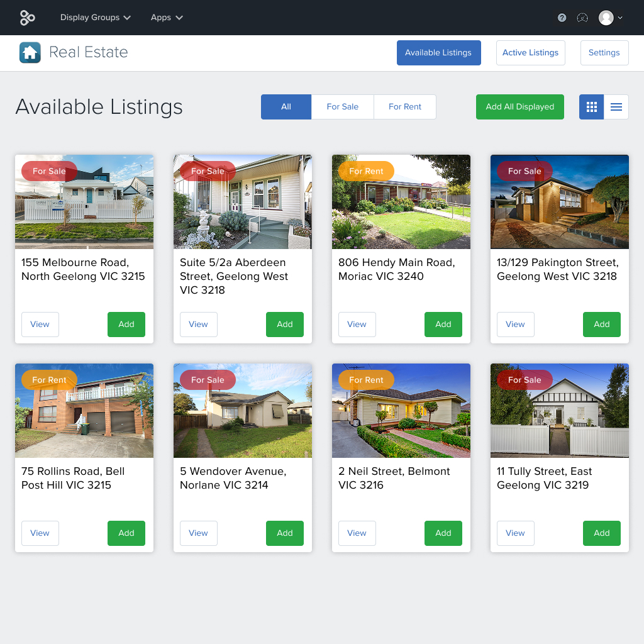Click the Real Estate house icon

pyautogui.click(x=30, y=53)
